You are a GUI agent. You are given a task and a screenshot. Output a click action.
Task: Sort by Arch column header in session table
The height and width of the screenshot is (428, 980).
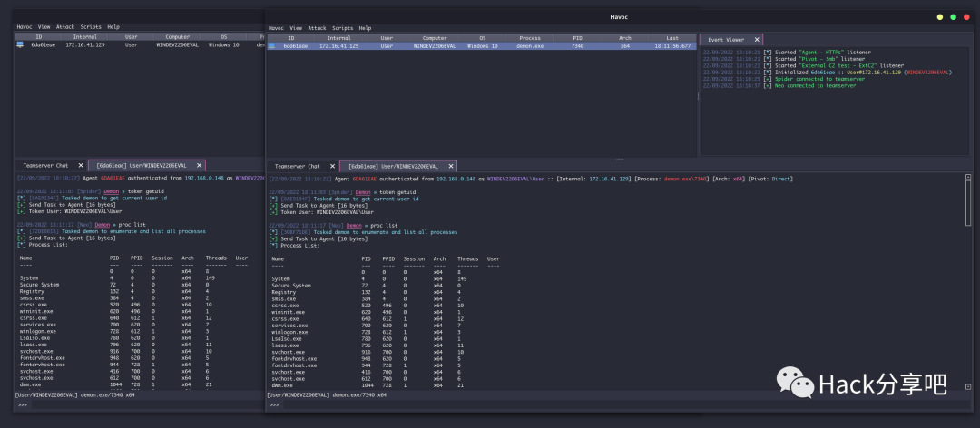pyautogui.click(x=625, y=39)
